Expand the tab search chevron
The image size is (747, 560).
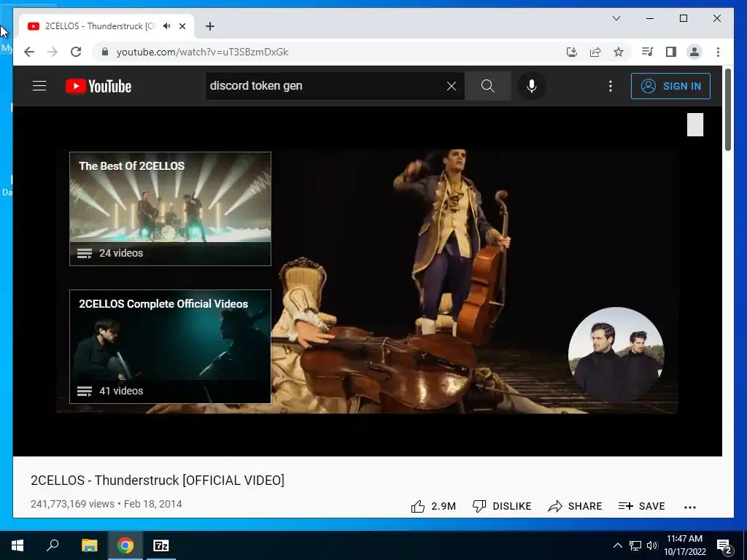[616, 18]
